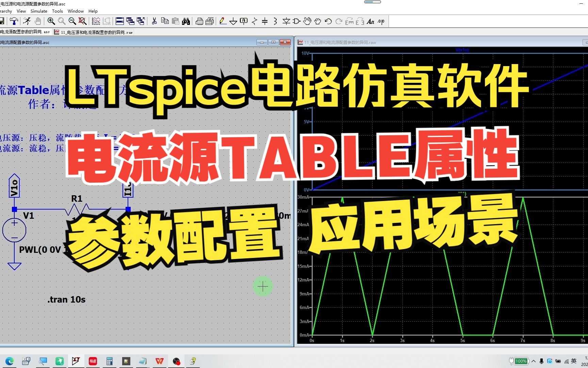Click Zoom In magnifier icon
588x368 pixels.
pyautogui.click(x=51, y=21)
